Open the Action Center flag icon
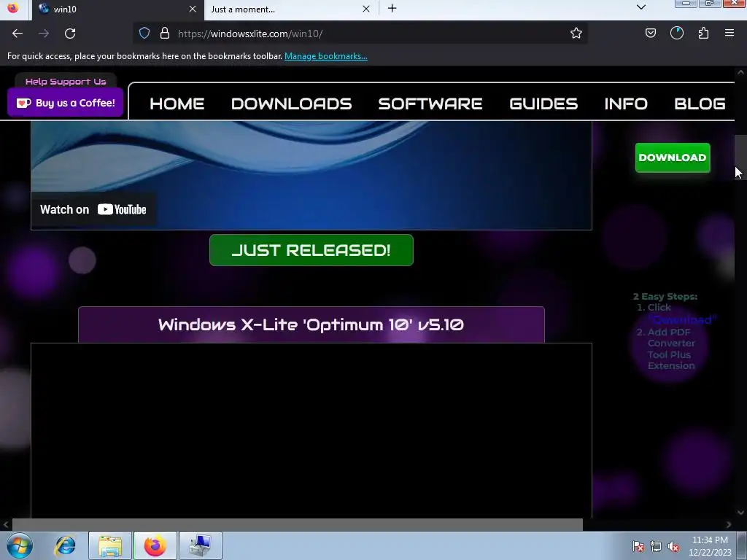Viewport: 747px width, 560px height. pyautogui.click(x=638, y=545)
